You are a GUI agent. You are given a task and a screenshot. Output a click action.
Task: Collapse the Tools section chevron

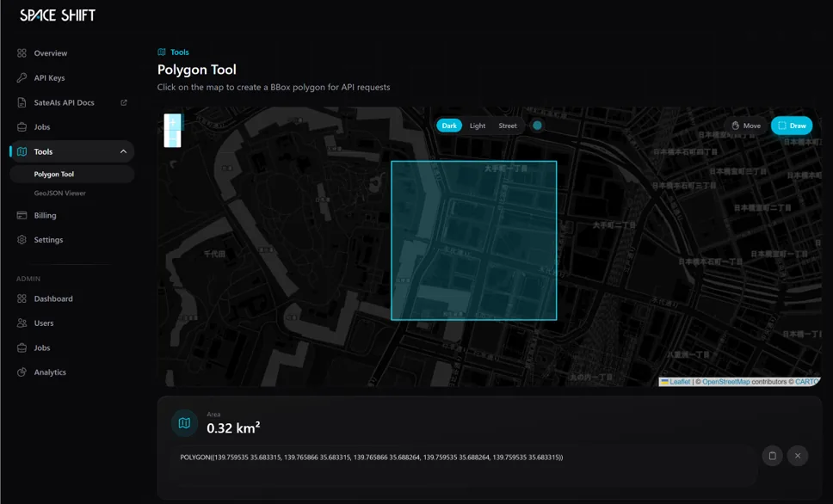tap(123, 151)
